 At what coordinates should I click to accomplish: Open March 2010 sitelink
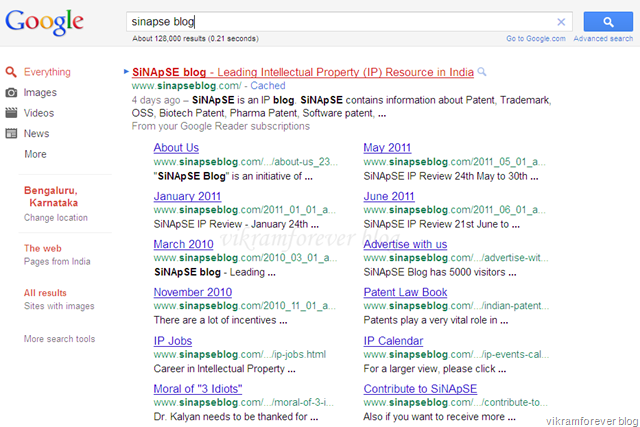coord(184,244)
